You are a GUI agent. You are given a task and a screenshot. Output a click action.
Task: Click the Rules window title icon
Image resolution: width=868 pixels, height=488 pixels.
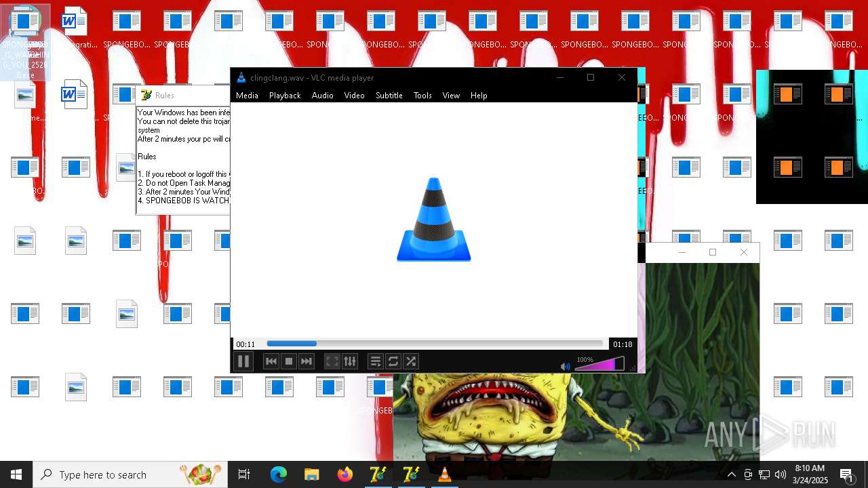click(x=146, y=96)
